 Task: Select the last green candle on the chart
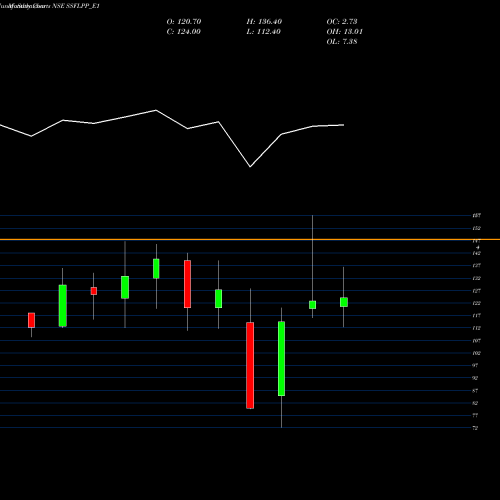(x=344, y=302)
